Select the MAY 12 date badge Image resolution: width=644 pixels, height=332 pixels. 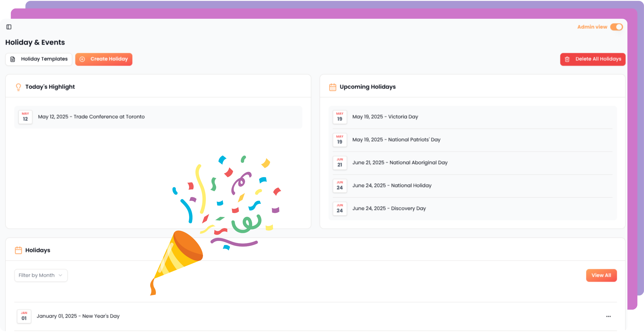25,117
